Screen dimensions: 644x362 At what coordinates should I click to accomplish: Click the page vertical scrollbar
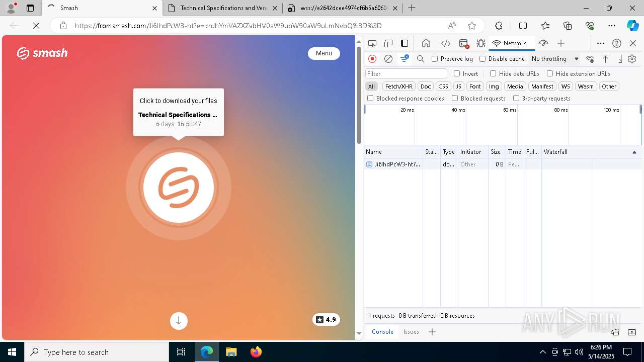[x=359, y=95]
